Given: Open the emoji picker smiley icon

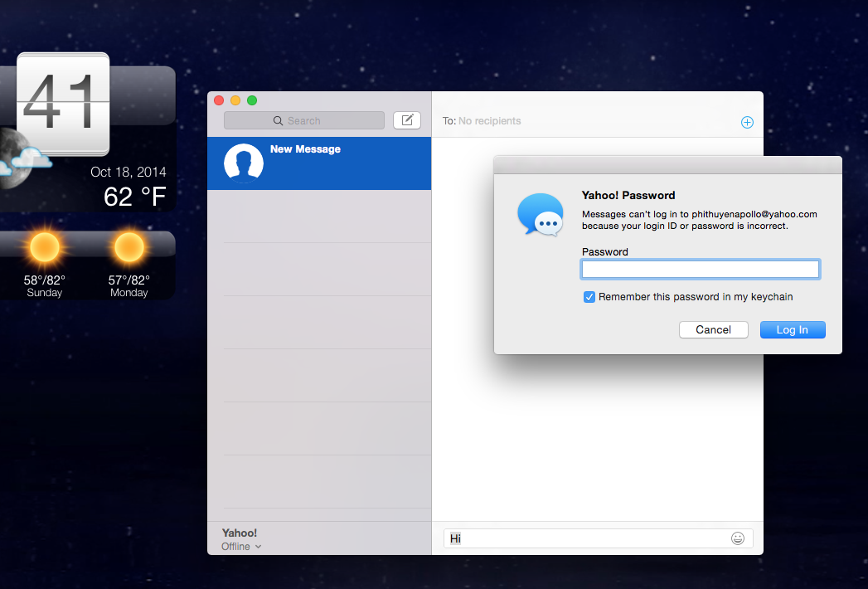Looking at the screenshot, I should pos(737,538).
